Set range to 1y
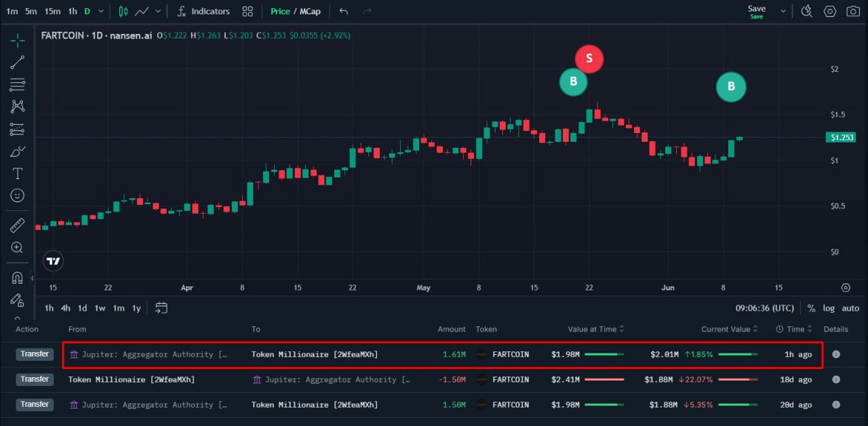 tap(136, 308)
